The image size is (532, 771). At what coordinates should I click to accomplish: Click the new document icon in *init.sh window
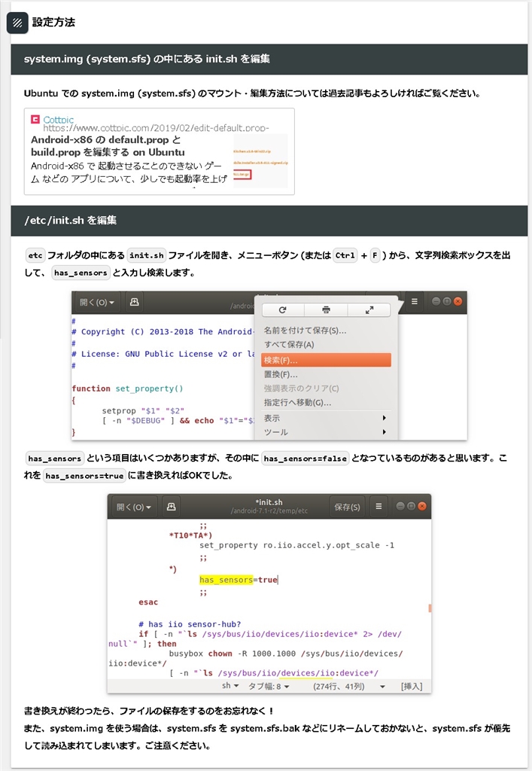[171, 507]
